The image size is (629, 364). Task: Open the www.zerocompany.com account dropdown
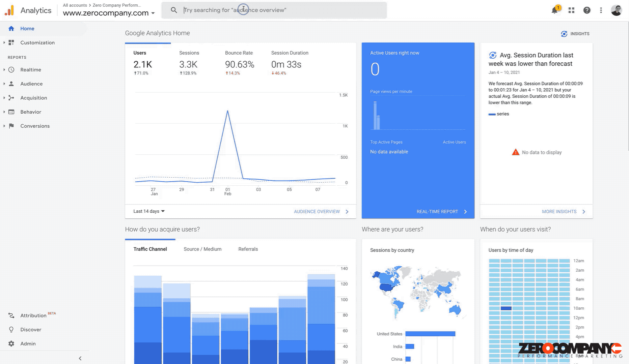pos(109,13)
